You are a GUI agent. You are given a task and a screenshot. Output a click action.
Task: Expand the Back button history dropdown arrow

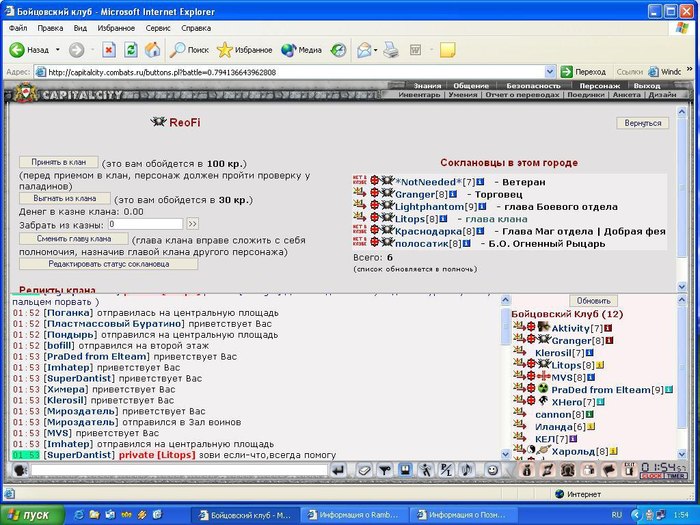coord(57,49)
